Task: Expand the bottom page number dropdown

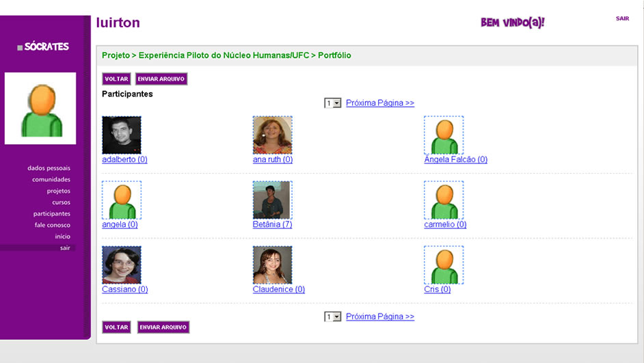Action: pyautogui.click(x=333, y=317)
